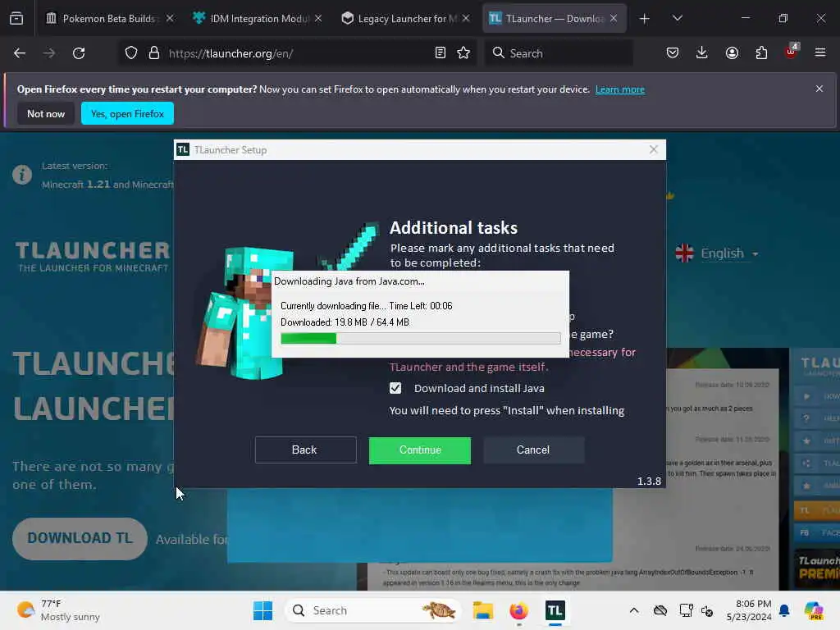Open Firefox application menu
The width and height of the screenshot is (840, 630).
820,52
